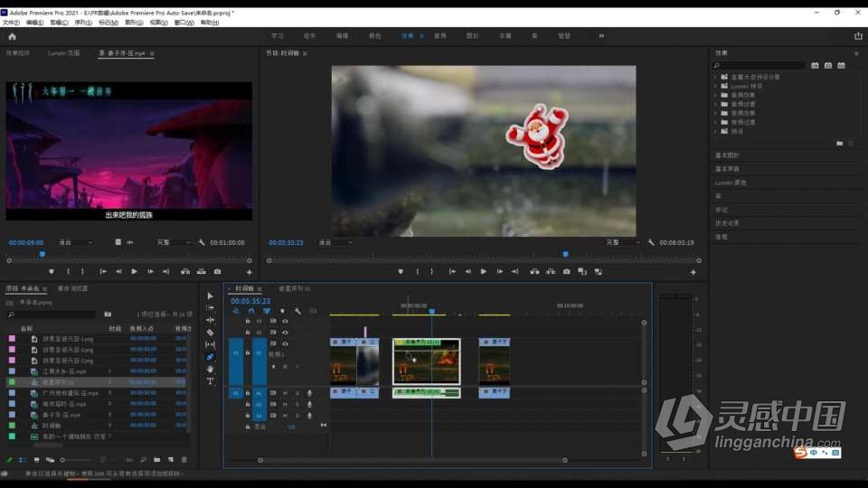The image size is (868, 488).
Task: Toggle V2 track eye visibility
Action: 285,333
